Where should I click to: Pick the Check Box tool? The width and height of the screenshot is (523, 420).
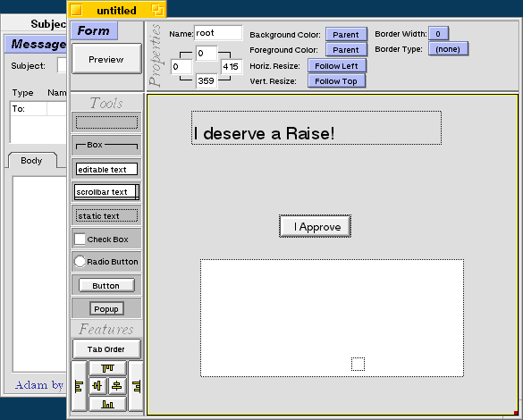(106, 239)
